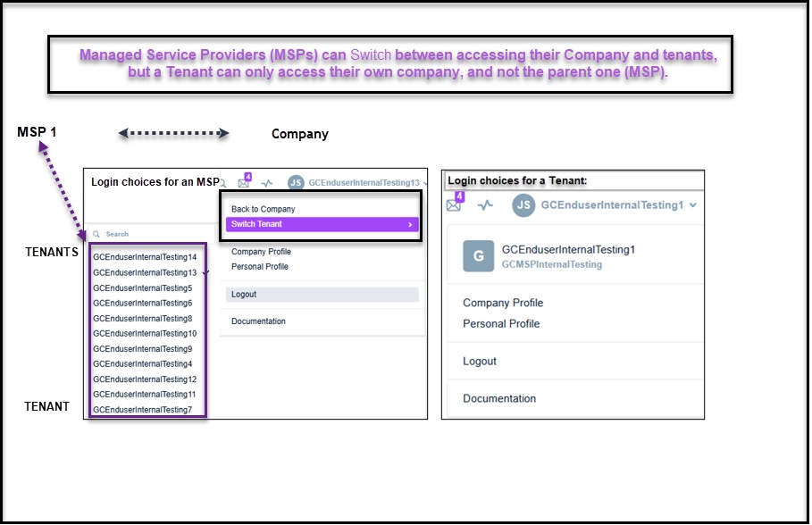Open activity pulse icon in MSP panel
The image size is (812, 525).
point(267,183)
